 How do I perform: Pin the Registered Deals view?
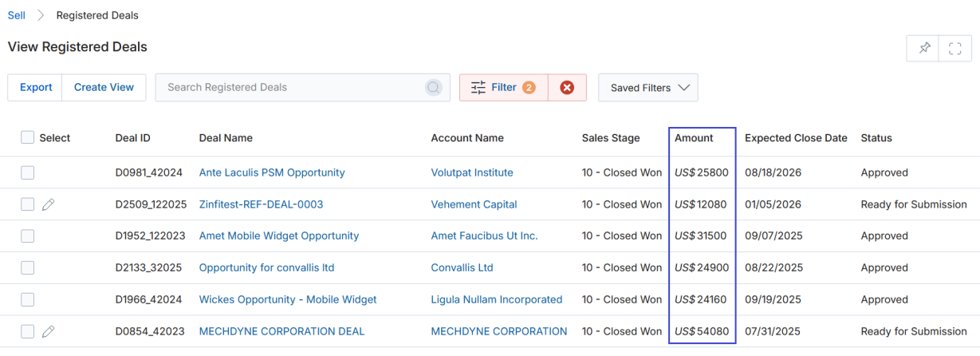(x=923, y=49)
